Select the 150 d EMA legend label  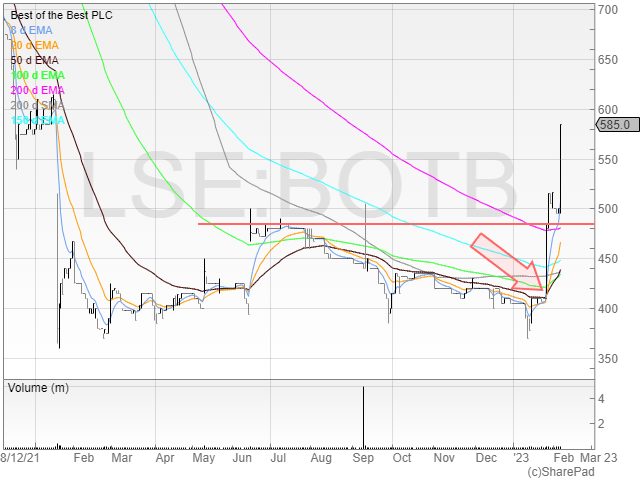(x=38, y=120)
